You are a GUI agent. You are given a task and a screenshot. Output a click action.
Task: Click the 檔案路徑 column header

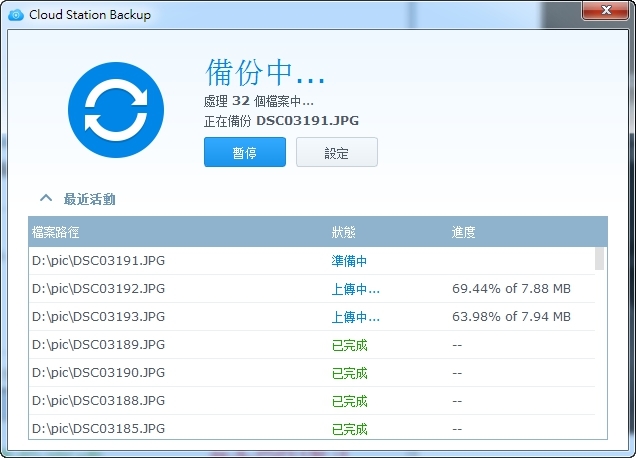56,232
